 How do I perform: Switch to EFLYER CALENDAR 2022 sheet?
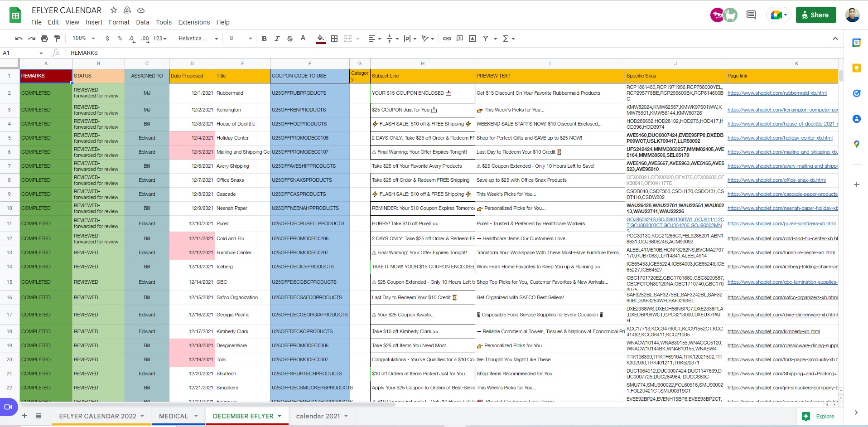point(102,416)
